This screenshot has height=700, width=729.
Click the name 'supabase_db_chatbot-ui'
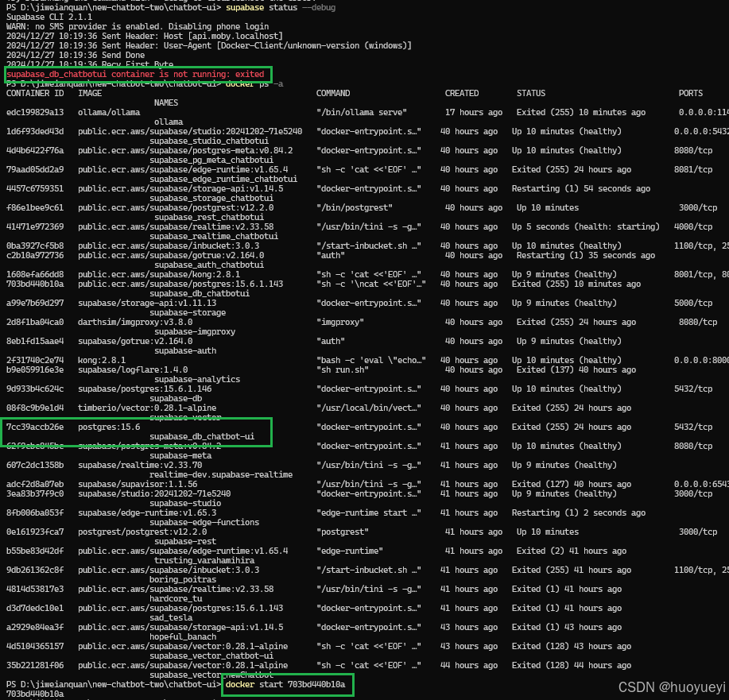point(202,436)
